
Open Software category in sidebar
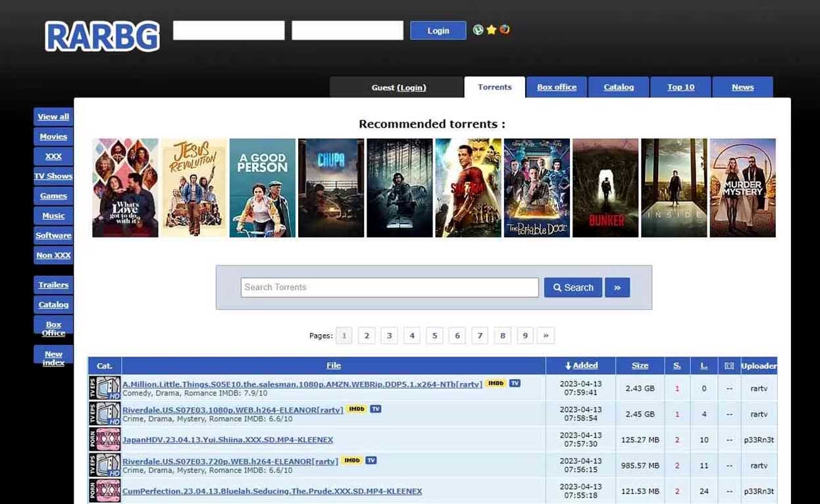(53, 236)
